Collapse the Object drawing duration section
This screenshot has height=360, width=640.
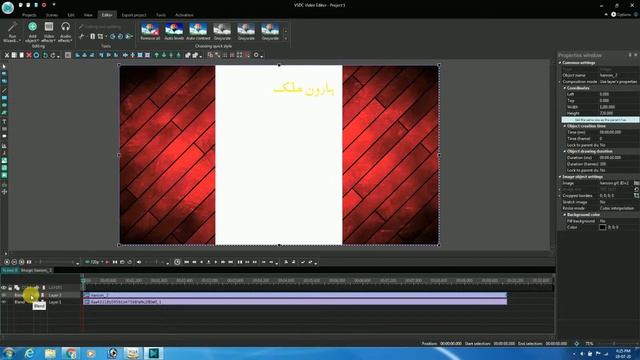click(565, 151)
